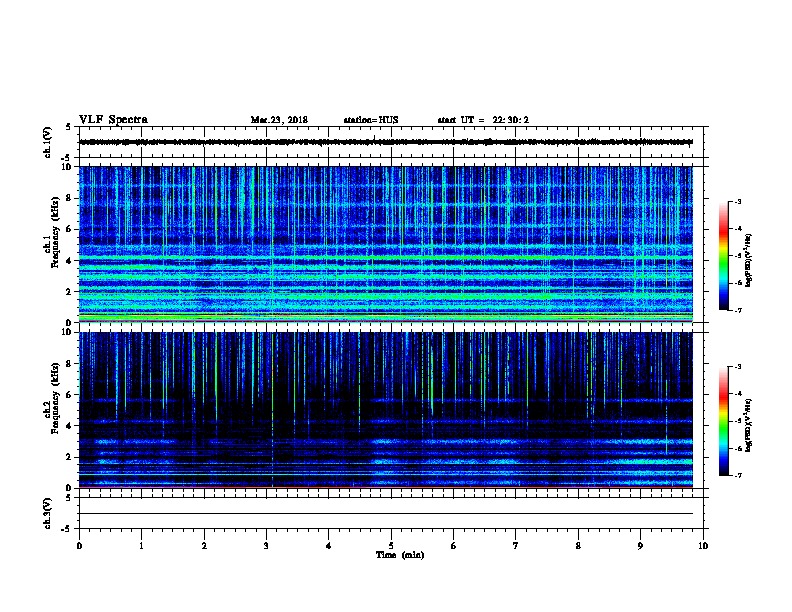Click time axis tick label "6"

click(x=454, y=546)
